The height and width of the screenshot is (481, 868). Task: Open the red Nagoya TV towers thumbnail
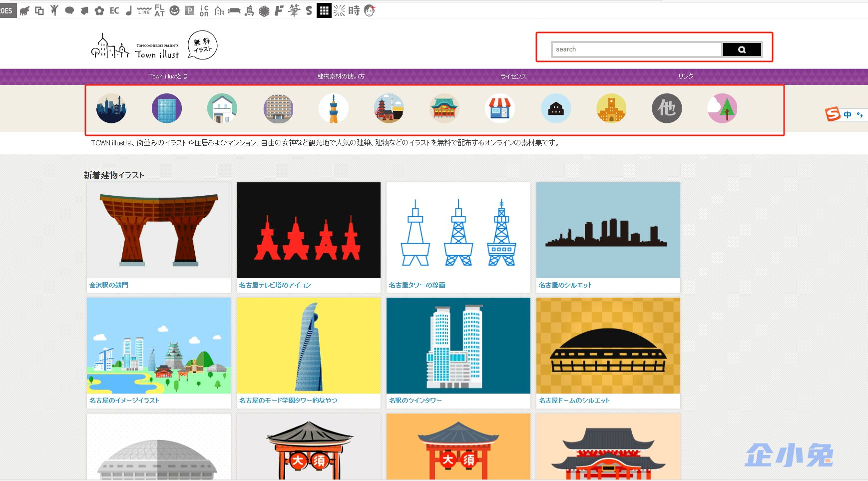pos(309,230)
